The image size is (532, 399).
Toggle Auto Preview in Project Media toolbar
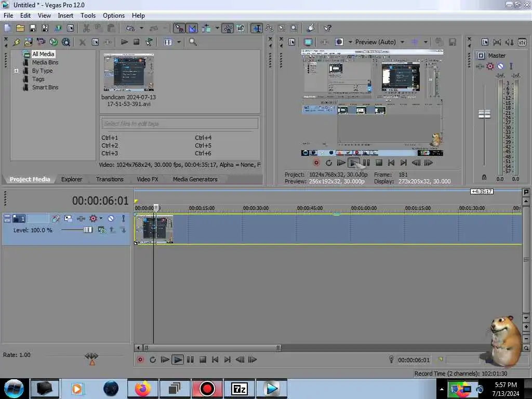149,42
